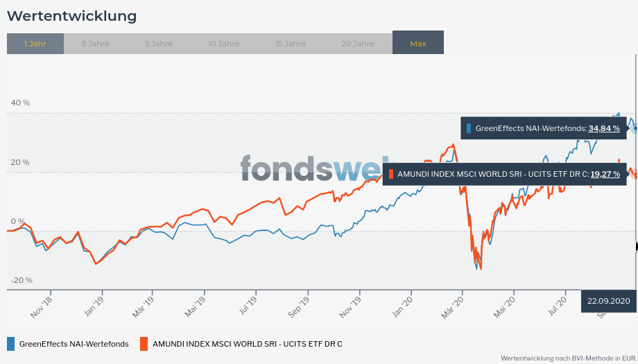This screenshot has height=364, width=638.
Task: Choose the 5 Jahre period tab
Action: (x=159, y=44)
